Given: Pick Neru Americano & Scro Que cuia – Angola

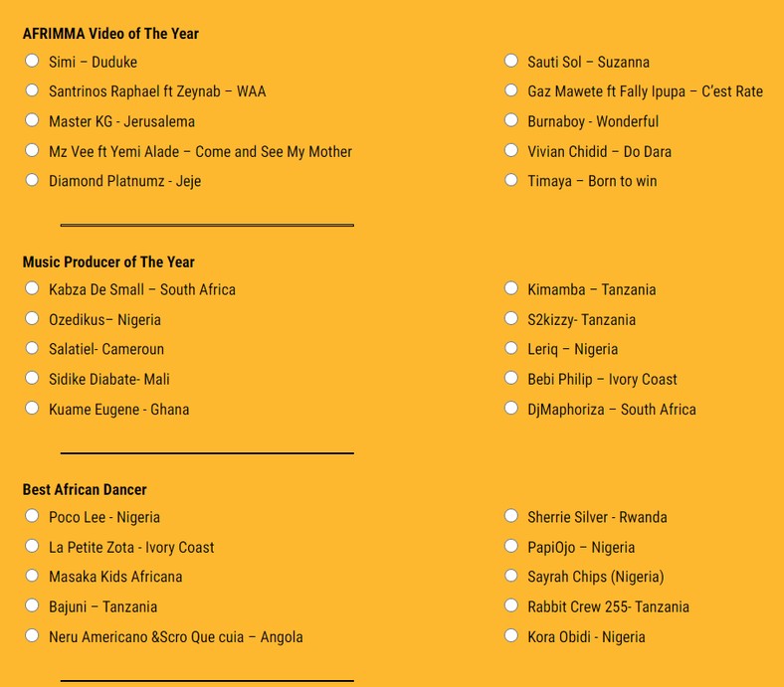Looking at the screenshot, I should pyautogui.click(x=32, y=635).
